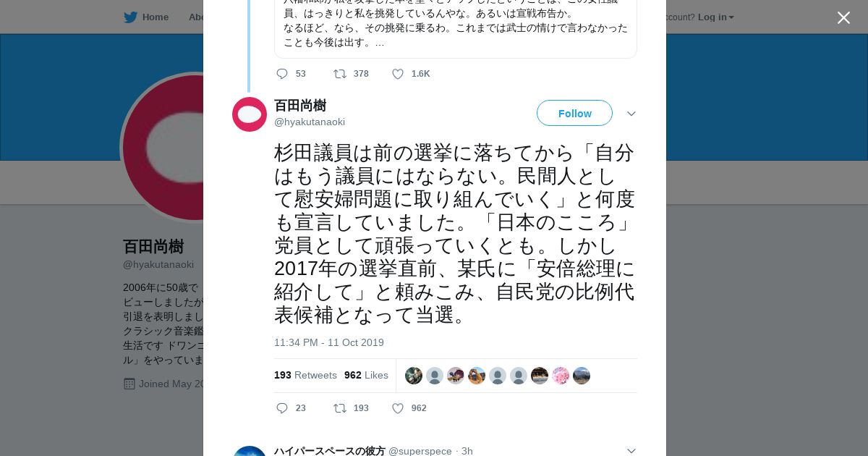Close the tweet overlay with X

[843, 18]
